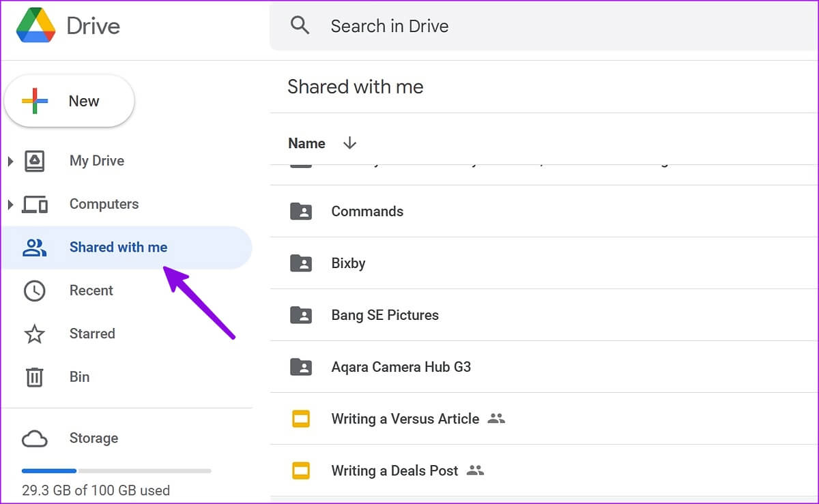Viewport: 819px width, 504px height.
Task: Click the Shared with me page heading
Action: [356, 87]
